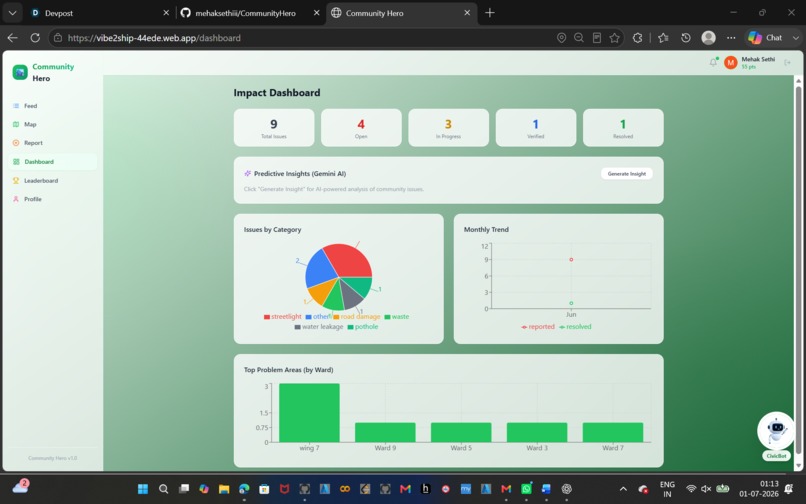The image size is (806, 504).
Task: Open the Windows Start menu
Action: point(143,489)
